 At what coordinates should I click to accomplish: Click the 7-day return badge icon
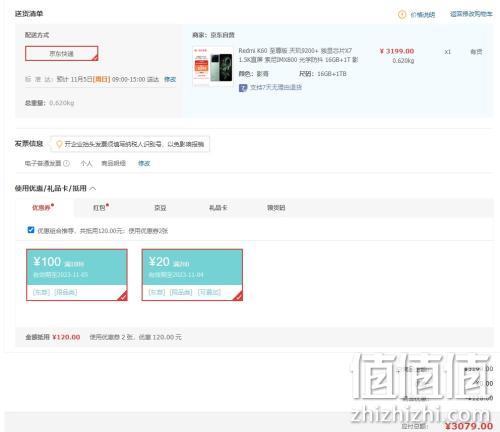pos(243,88)
